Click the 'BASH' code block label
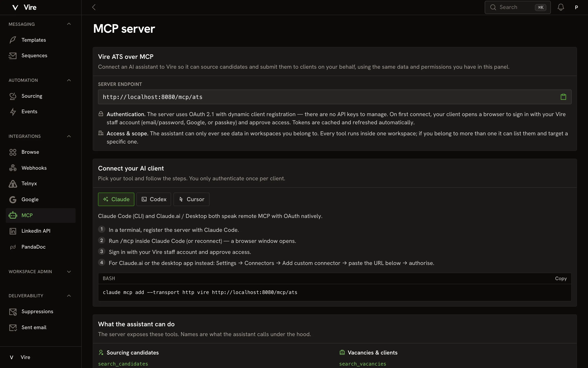588x368 pixels. tap(109, 278)
